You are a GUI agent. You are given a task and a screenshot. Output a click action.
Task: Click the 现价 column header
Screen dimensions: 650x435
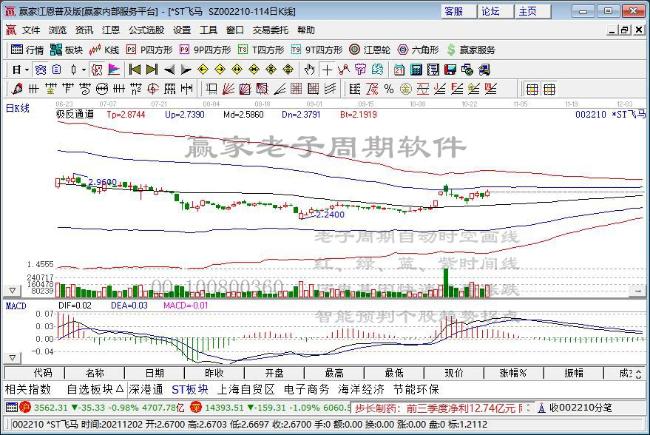[454, 373]
